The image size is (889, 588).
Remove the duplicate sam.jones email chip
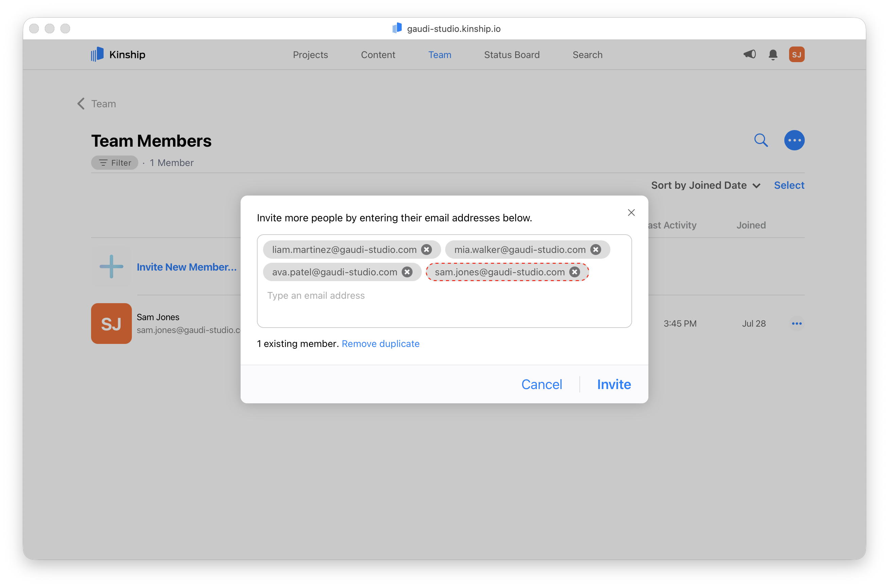point(575,272)
